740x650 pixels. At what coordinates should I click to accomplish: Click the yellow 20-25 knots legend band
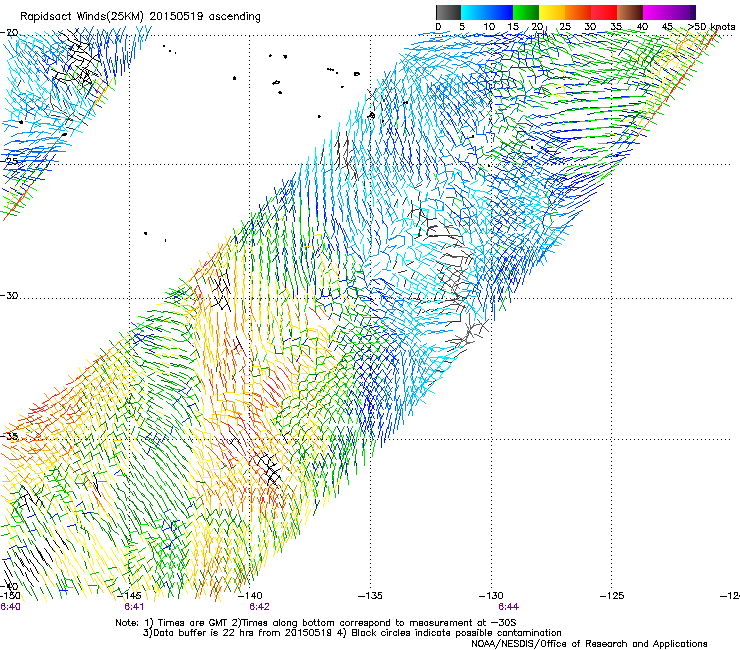(x=552, y=12)
